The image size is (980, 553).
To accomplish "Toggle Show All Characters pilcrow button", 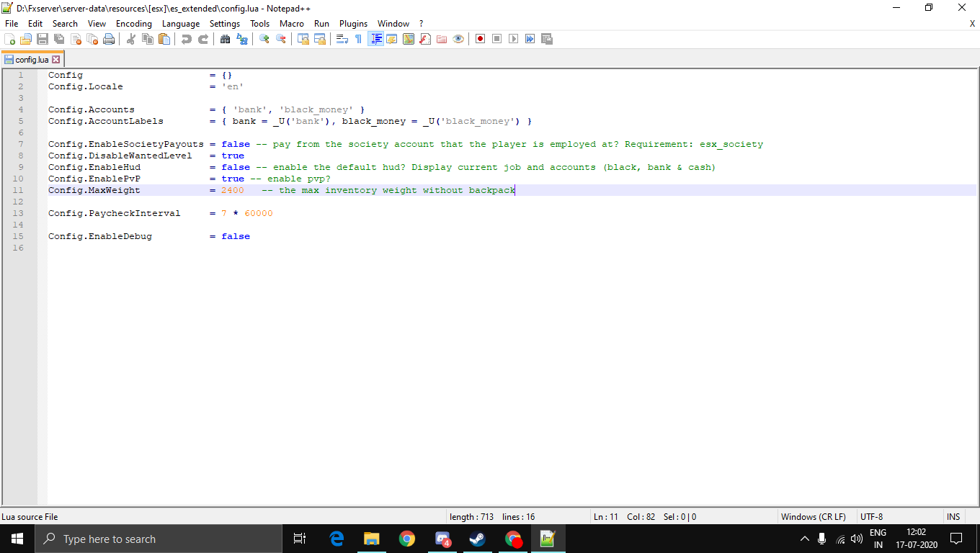I will coord(358,39).
